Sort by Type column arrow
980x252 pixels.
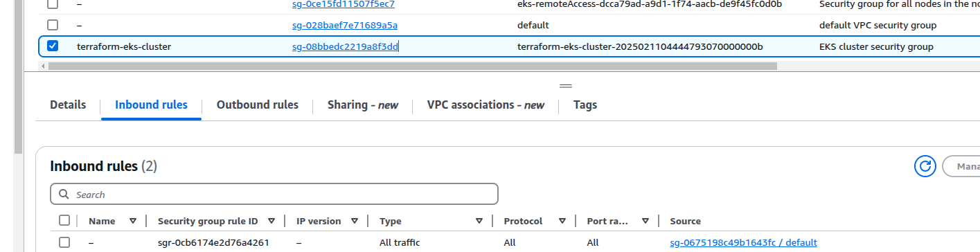pyautogui.click(x=479, y=222)
